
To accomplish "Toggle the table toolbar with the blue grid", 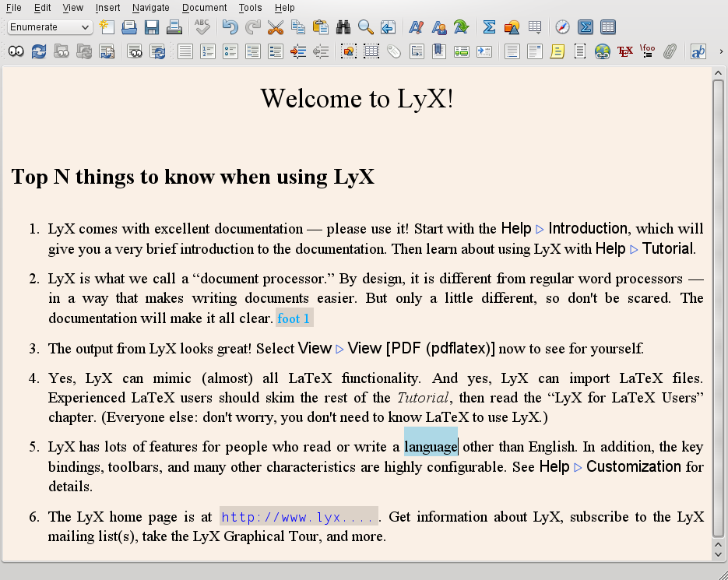I will [x=607, y=26].
